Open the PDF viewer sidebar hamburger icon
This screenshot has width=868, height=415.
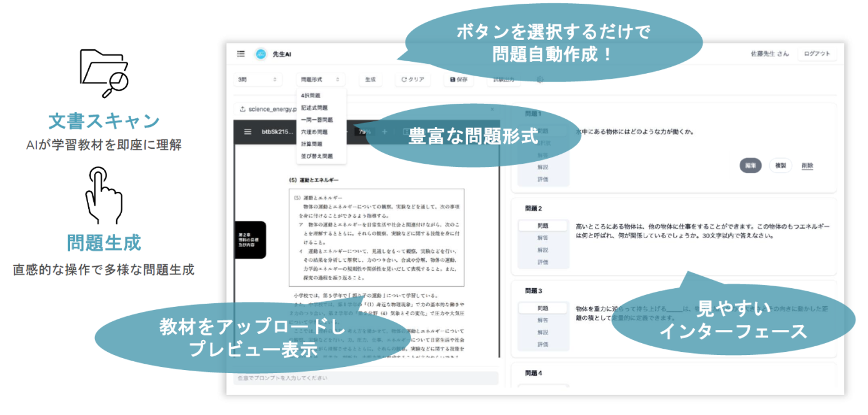(x=247, y=132)
